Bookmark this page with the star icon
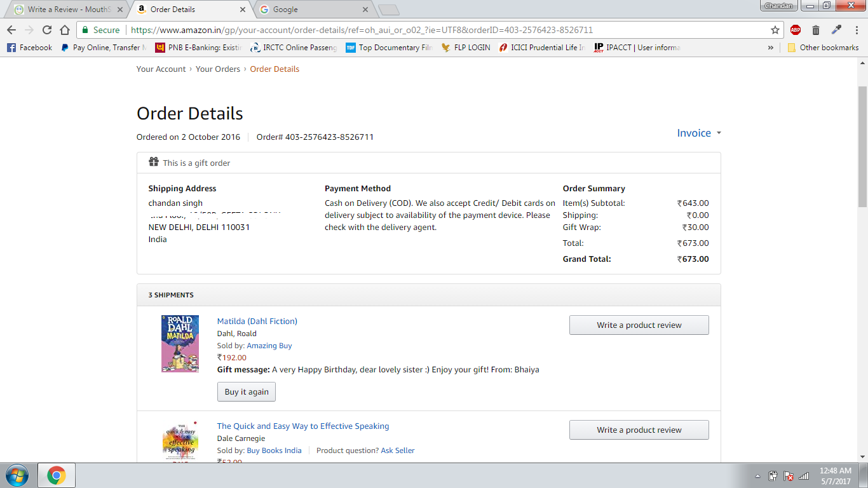This screenshot has width=868, height=488. click(775, 30)
